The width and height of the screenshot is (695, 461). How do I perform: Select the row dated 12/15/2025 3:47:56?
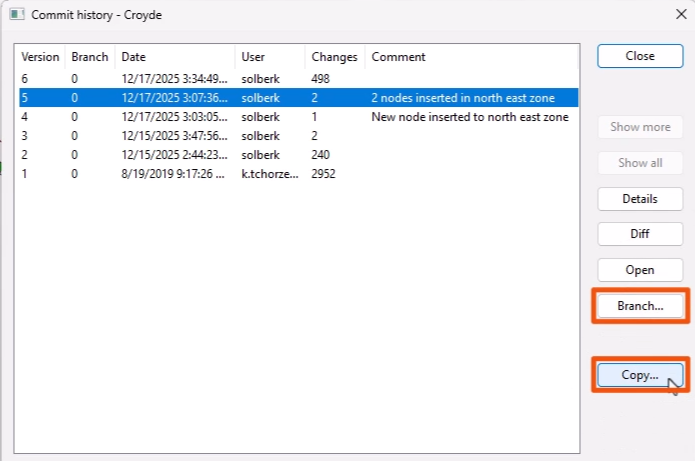point(298,136)
